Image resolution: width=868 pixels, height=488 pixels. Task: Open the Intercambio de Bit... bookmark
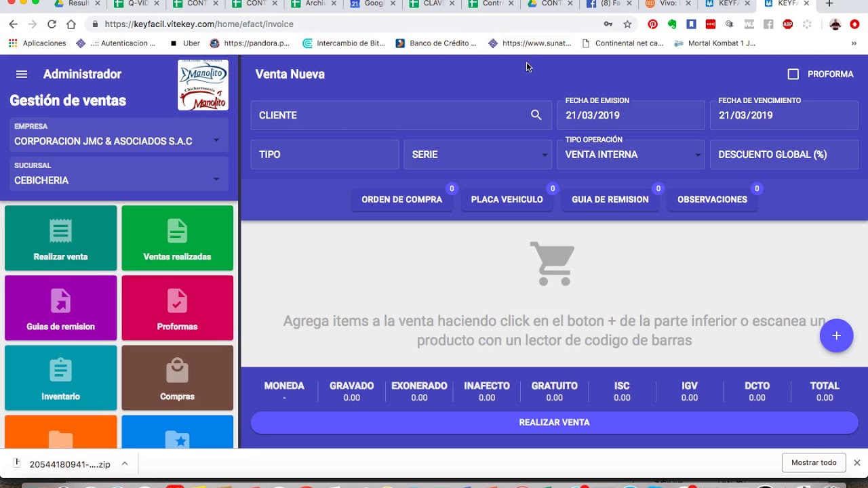pyautogui.click(x=344, y=43)
